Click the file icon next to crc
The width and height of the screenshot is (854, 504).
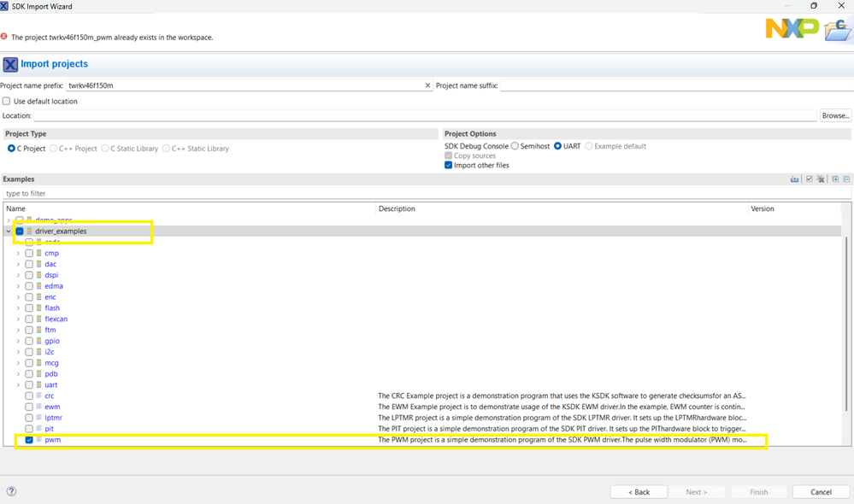click(x=39, y=396)
